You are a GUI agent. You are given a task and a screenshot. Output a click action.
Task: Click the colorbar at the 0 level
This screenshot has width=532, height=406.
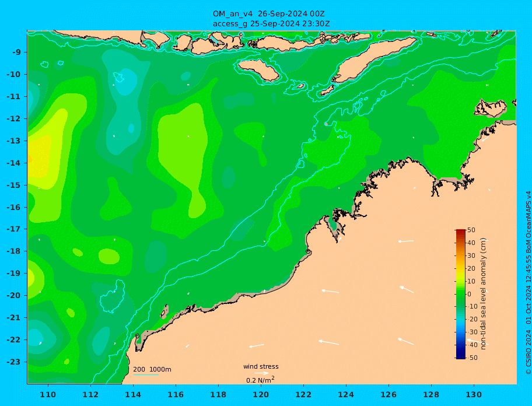(460, 294)
